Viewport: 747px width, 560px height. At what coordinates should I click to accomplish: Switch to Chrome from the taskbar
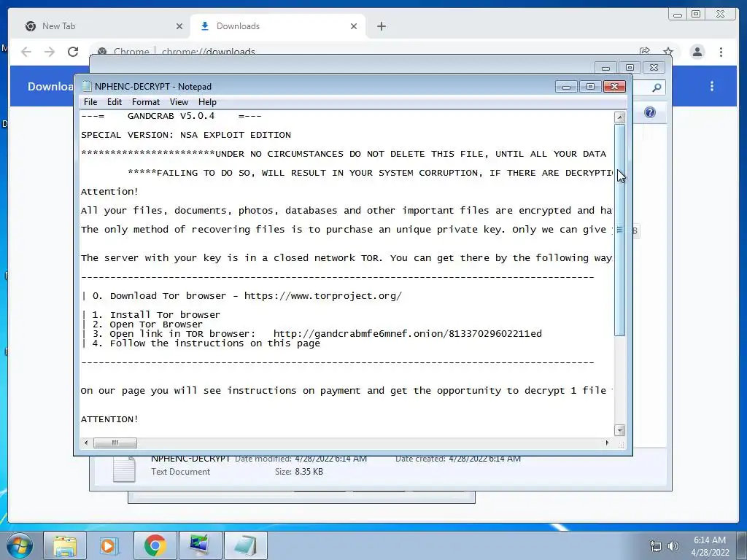pos(155,545)
